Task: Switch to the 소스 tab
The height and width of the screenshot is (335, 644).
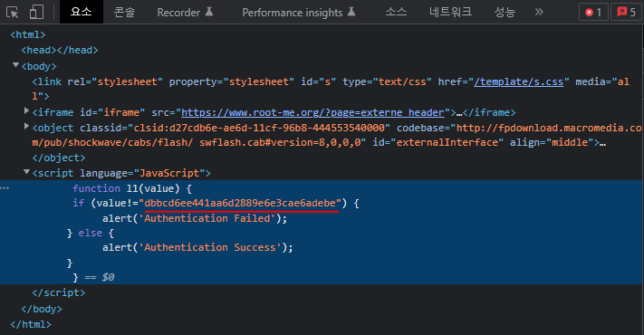Action: tap(396, 13)
